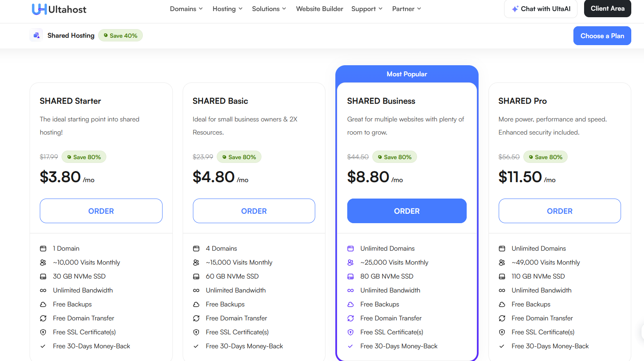The height and width of the screenshot is (361, 644).
Task: Click the SSL shield icon in SHARED Basic plan
Action: pos(196,332)
